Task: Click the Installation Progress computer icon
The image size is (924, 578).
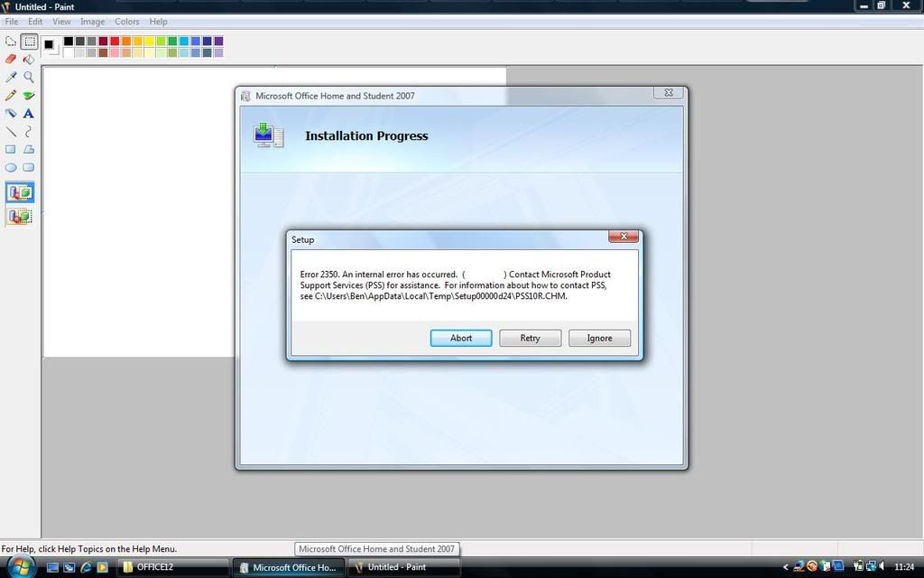Action: click(268, 135)
